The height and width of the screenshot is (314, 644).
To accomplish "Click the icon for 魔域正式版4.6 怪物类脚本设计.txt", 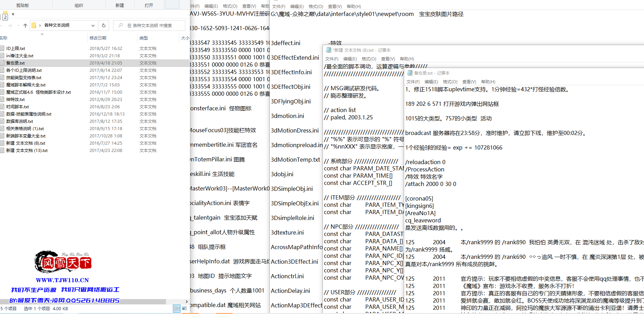I will 2,92.
